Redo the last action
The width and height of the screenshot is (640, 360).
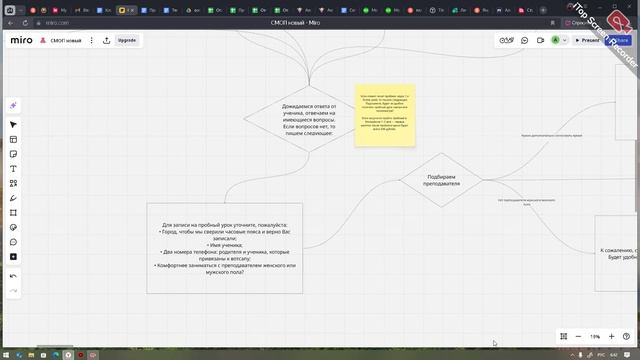pos(13,291)
